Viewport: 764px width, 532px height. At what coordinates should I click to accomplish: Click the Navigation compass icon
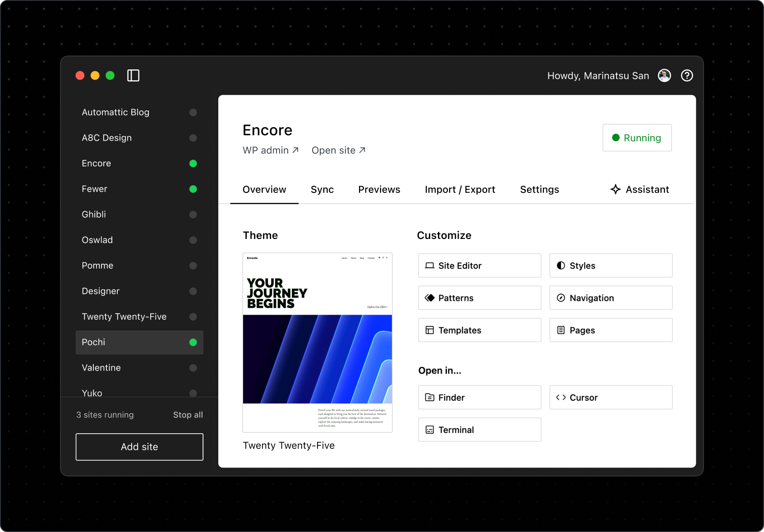pyautogui.click(x=561, y=298)
